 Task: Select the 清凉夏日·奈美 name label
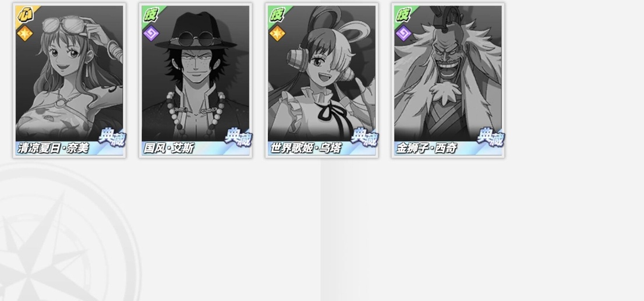53,148
